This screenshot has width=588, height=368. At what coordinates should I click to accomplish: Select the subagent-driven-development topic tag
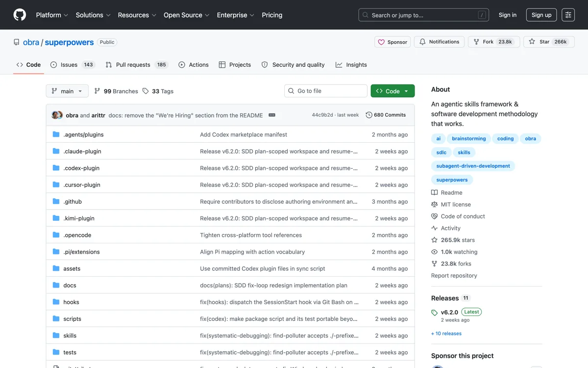coord(473,166)
